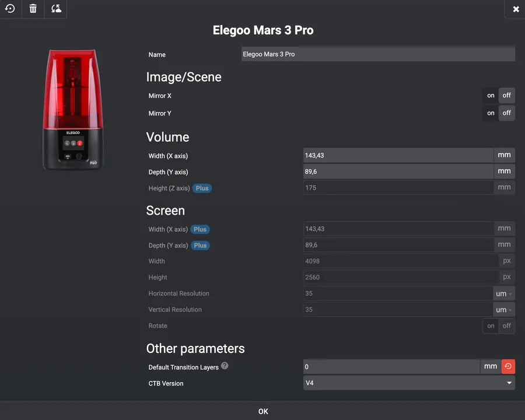Click Height (Z axis) value field

398,188
